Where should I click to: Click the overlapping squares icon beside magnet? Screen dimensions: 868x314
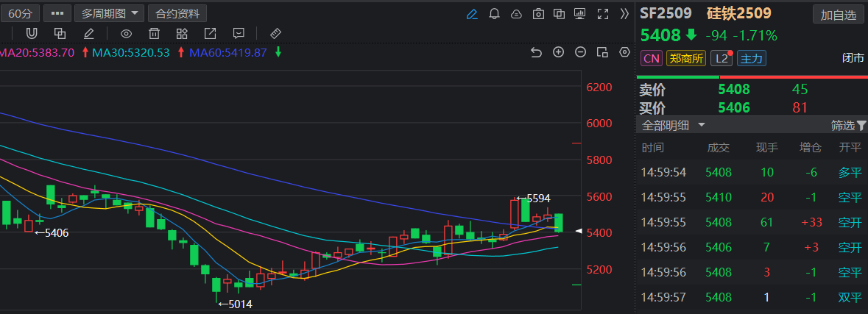60,34
